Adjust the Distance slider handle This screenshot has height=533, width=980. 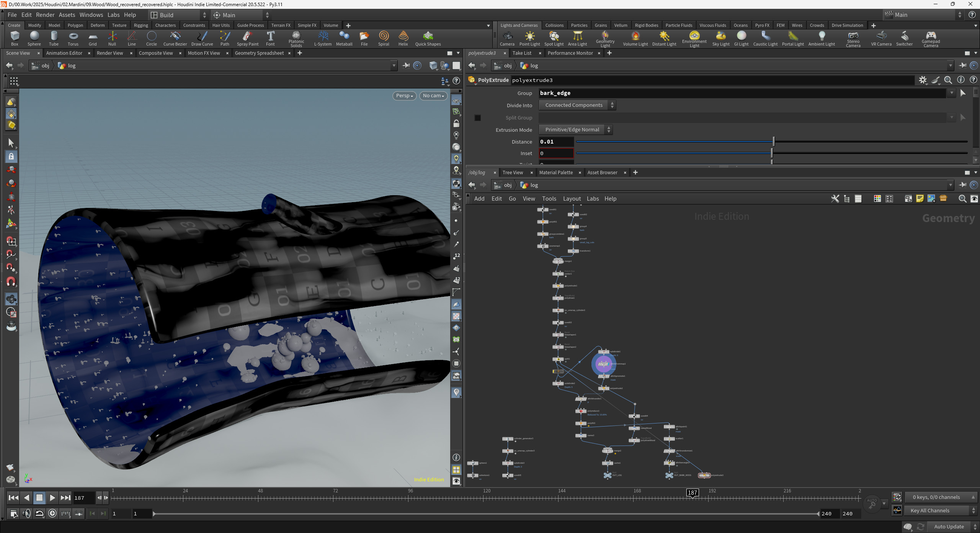point(774,142)
